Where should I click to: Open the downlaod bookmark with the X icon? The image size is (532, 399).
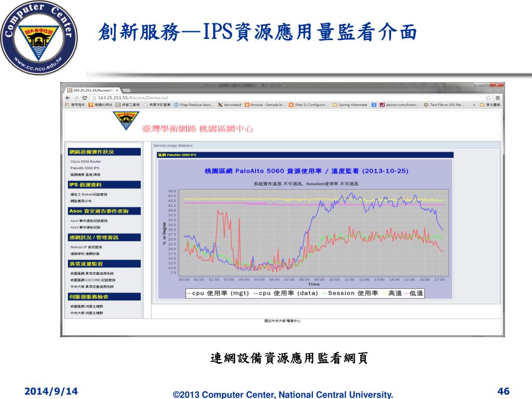pyautogui.click(x=230, y=105)
